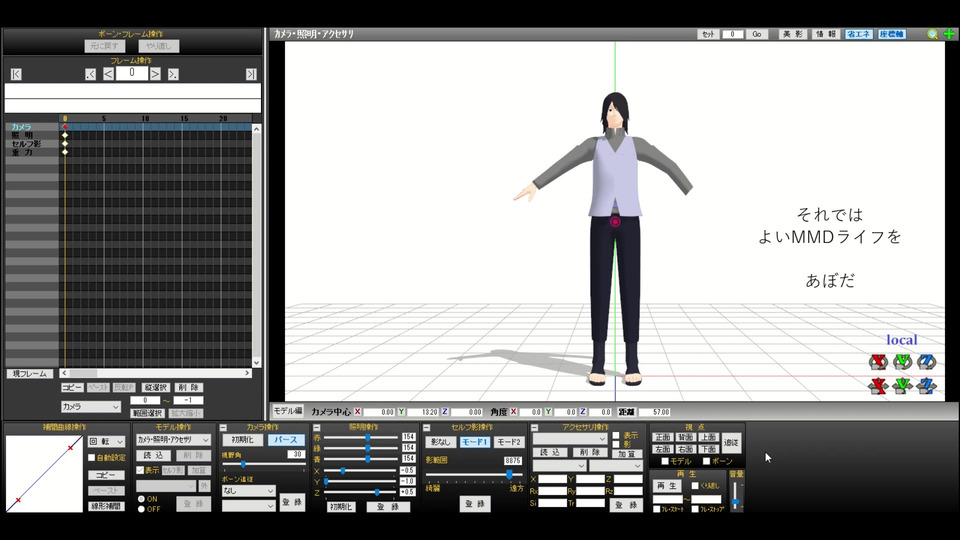Select the 座標軸 option in top bar
The image size is (960, 540).
click(x=891, y=34)
